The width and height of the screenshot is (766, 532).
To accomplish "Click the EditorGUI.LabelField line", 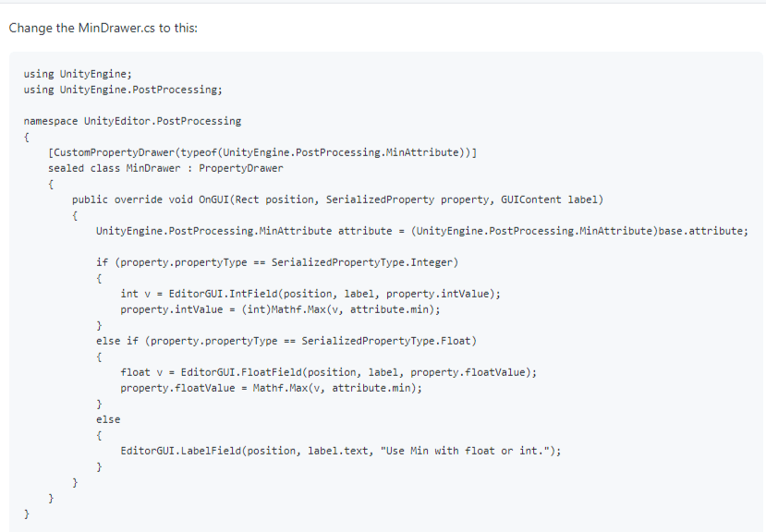I will tap(340, 451).
